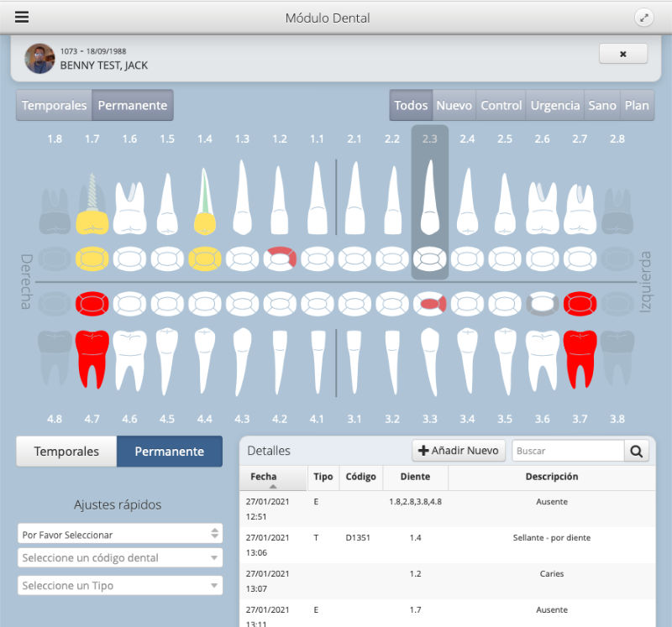Select occlusal surface of tooth 1.2 with caries
Screen dimensions: 672x627
click(280, 258)
